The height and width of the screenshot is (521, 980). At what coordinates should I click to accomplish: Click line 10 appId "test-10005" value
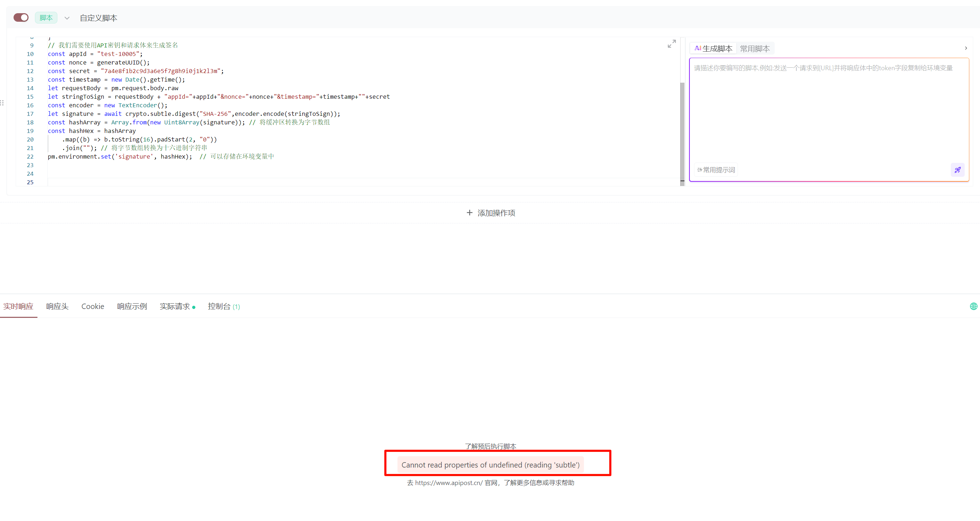point(118,54)
